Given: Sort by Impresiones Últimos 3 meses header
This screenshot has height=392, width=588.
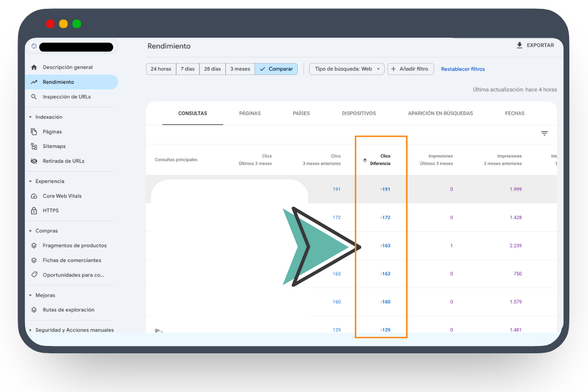Looking at the screenshot, I should pos(437,160).
